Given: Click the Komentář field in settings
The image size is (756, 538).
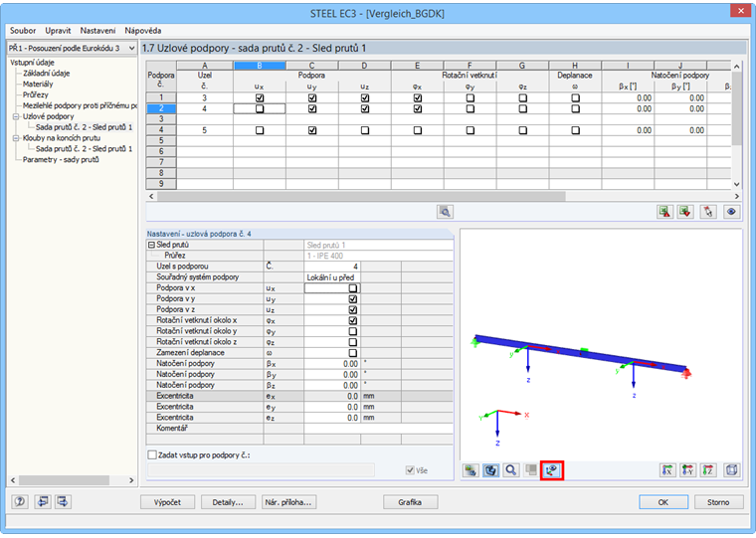Looking at the screenshot, I should [x=378, y=428].
